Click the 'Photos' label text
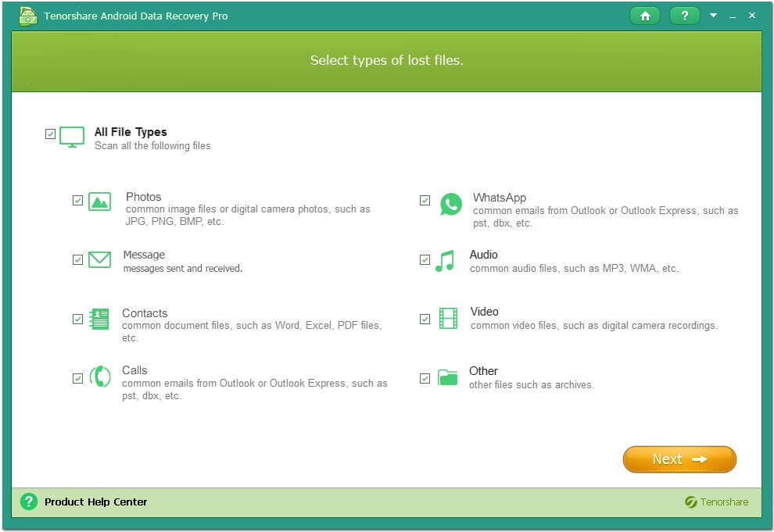774x532 pixels. [144, 197]
